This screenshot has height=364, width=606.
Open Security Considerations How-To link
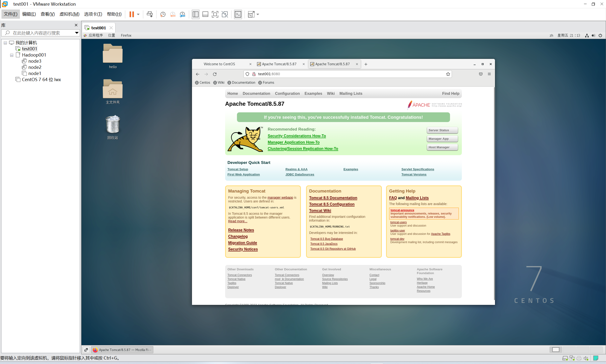(297, 136)
